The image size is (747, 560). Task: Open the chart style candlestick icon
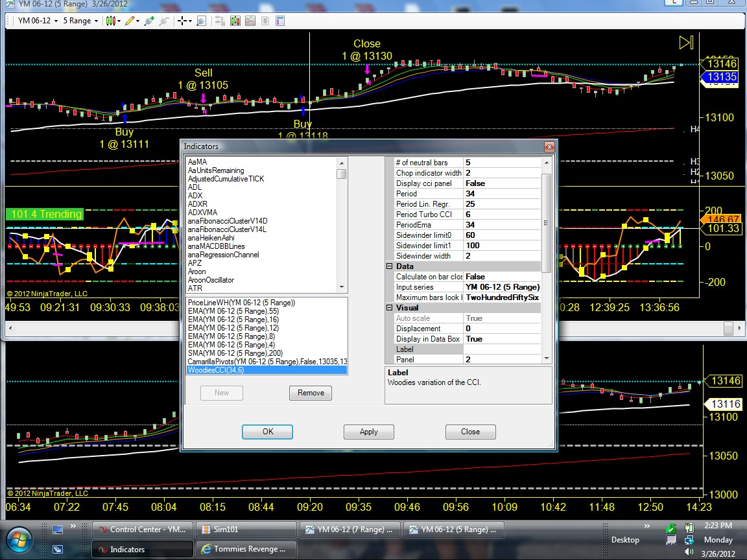coord(110,21)
